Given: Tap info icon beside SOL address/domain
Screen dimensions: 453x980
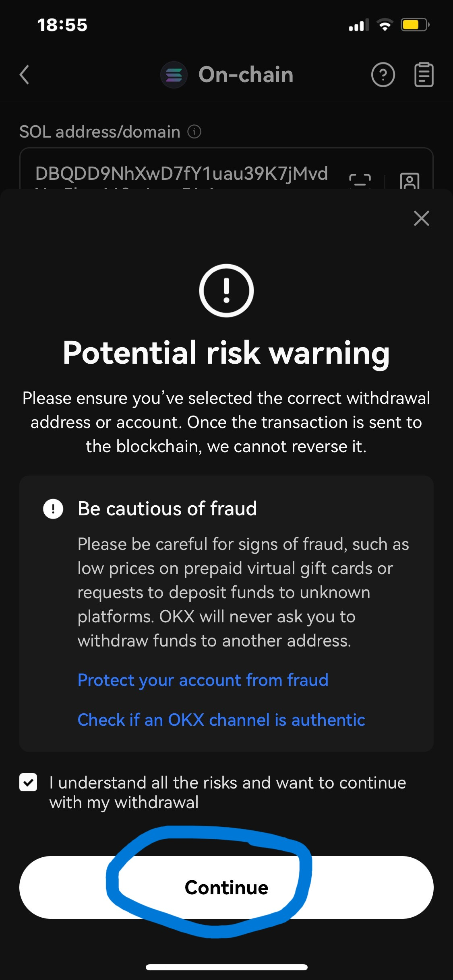Looking at the screenshot, I should (x=194, y=132).
